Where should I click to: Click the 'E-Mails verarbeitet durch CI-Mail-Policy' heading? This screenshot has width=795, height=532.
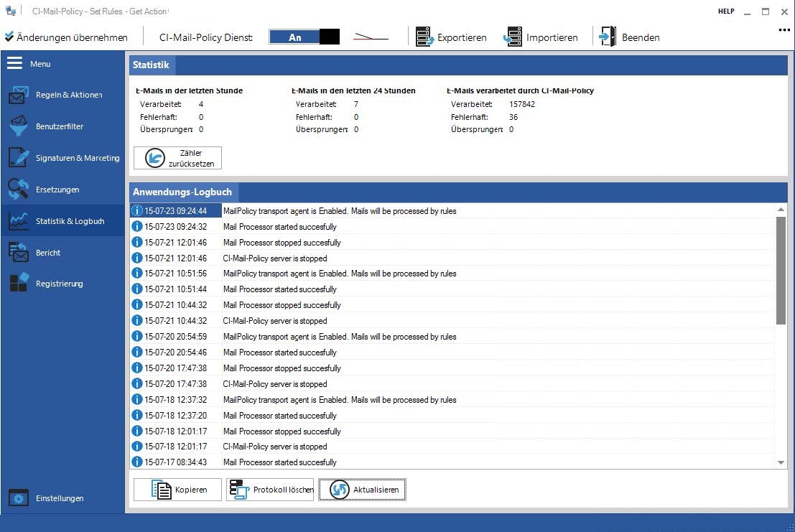520,90
